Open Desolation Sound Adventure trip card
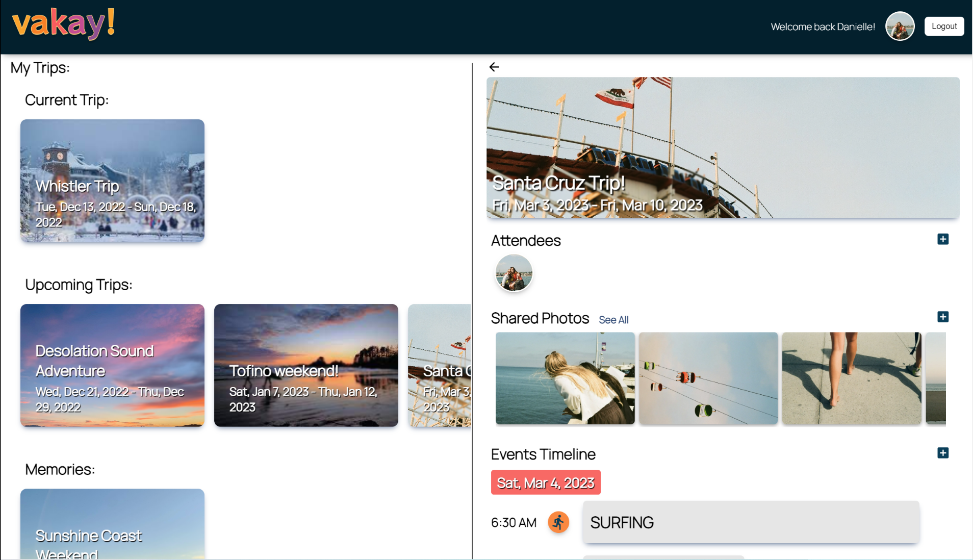 [x=112, y=365]
